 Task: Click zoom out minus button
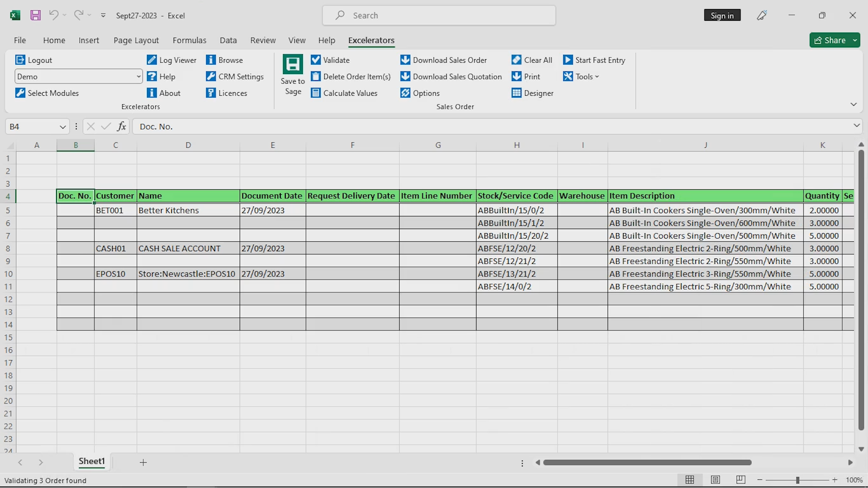tap(760, 480)
